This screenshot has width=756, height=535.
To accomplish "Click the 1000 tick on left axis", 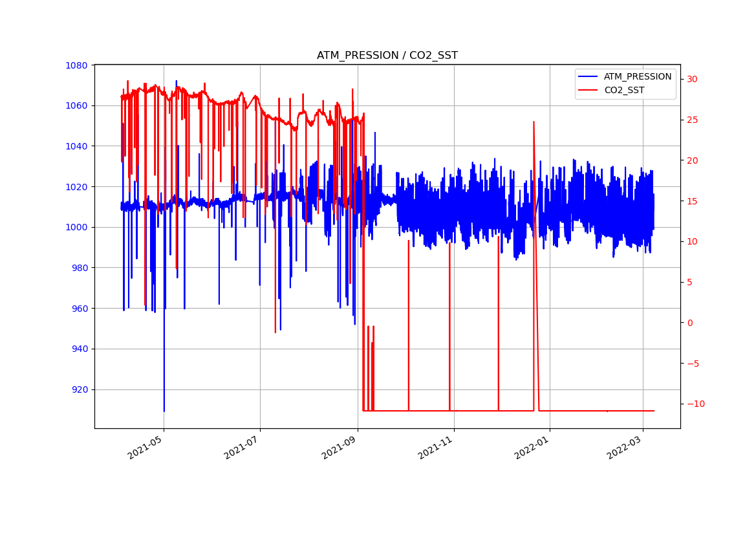I will click(76, 228).
